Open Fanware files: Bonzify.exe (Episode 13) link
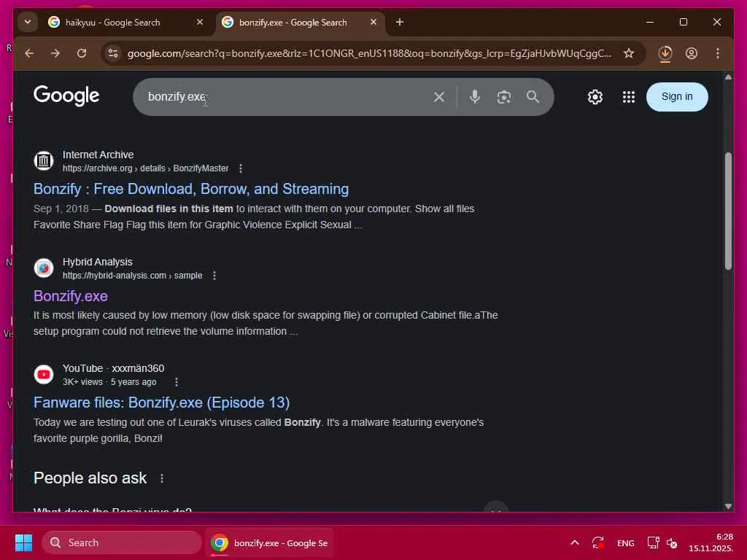 coord(161,402)
